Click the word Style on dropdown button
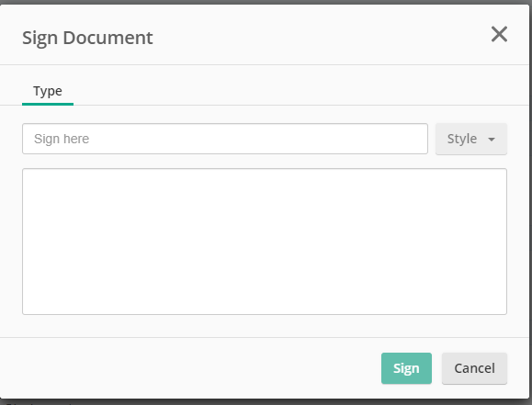Viewport: 532px width, 405px height. click(x=462, y=139)
